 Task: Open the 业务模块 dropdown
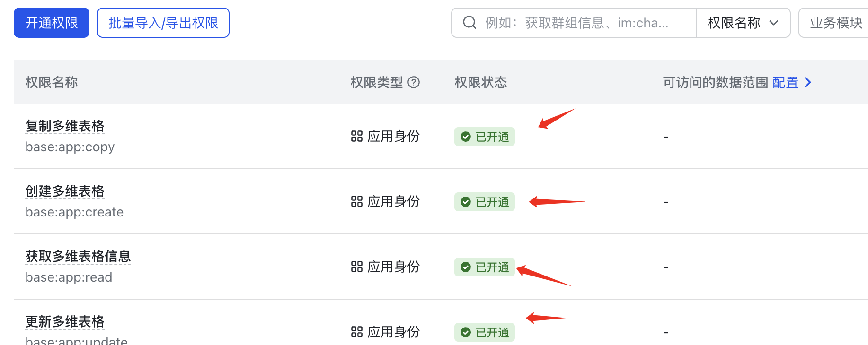point(835,23)
